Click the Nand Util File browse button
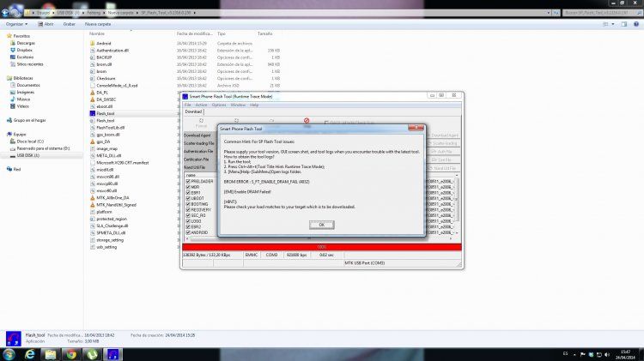The image size is (644, 361). pos(443,168)
